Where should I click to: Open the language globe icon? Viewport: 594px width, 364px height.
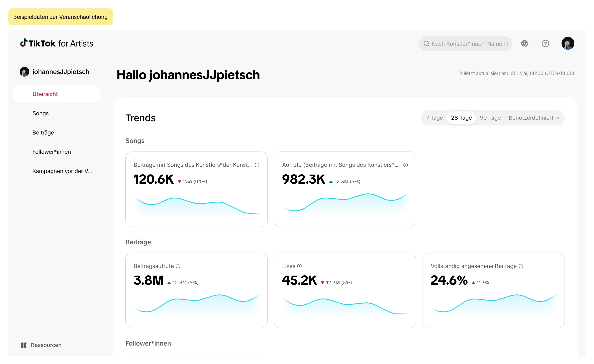(x=525, y=44)
